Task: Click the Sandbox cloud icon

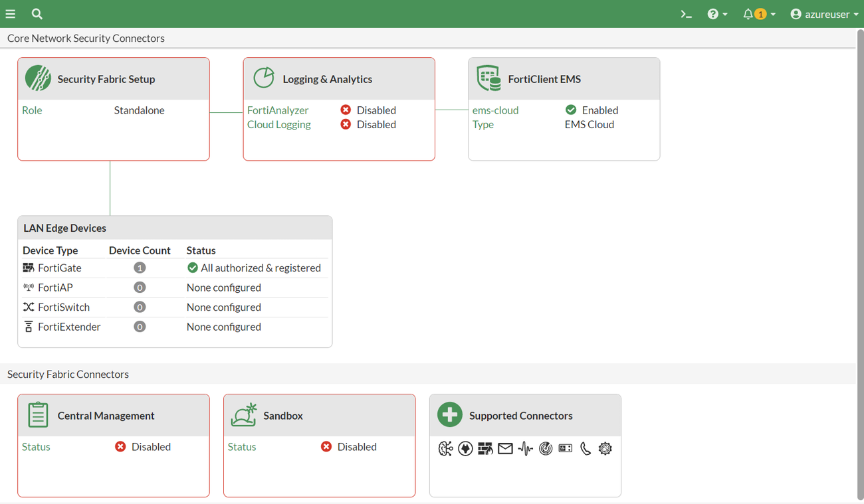Action: coord(244,414)
